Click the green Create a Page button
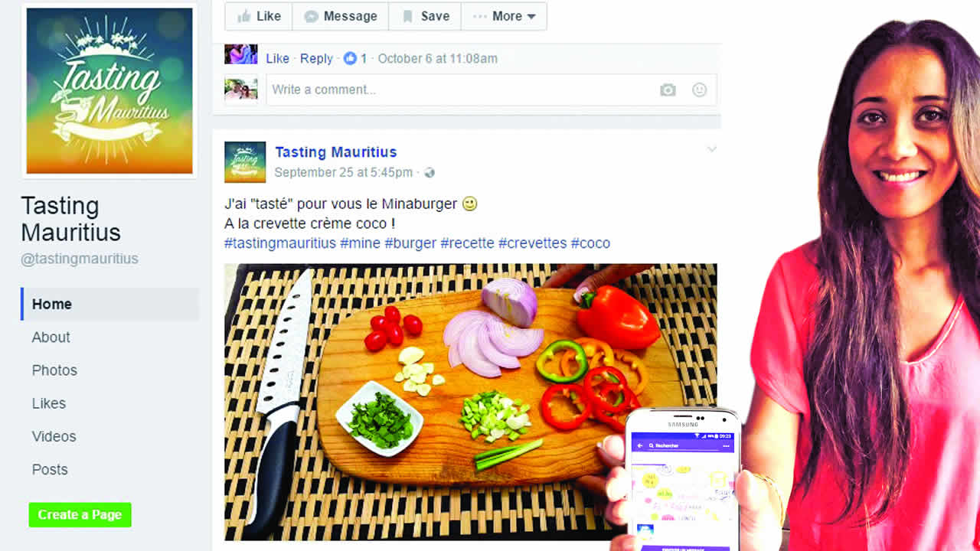Image resolution: width=980 pixels, height=551 pixels. pos(80,515)
